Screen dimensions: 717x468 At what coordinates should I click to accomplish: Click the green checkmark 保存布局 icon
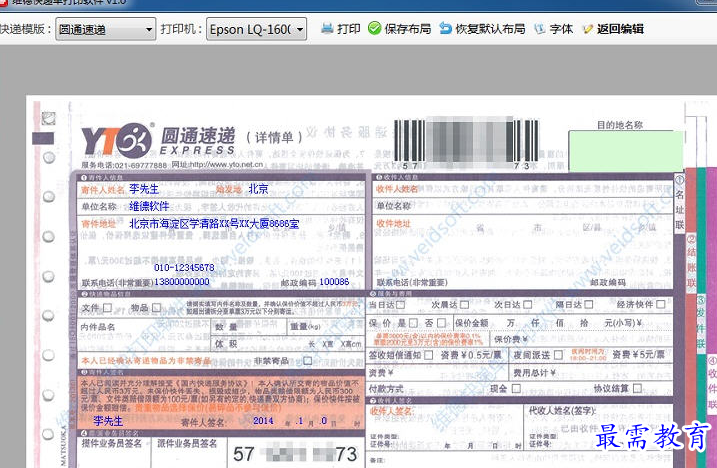click(x=374, y=28)
